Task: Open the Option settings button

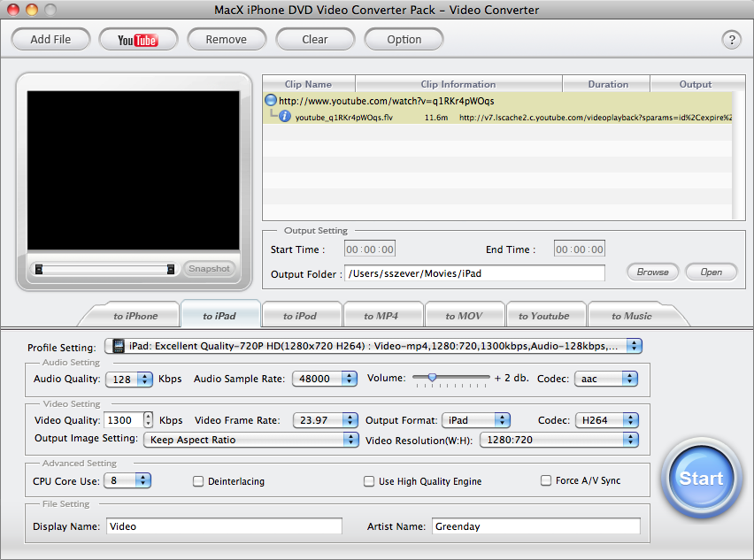Action: point(404,40)
